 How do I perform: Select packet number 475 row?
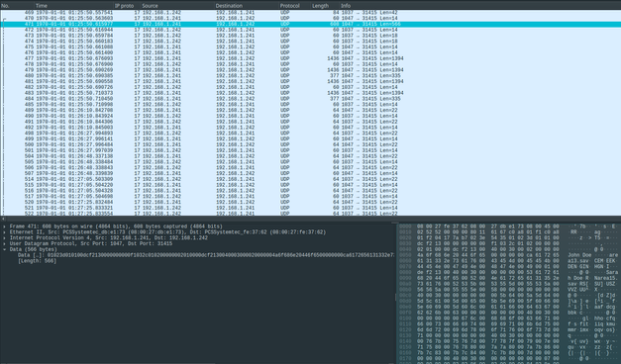pos(311,47)
